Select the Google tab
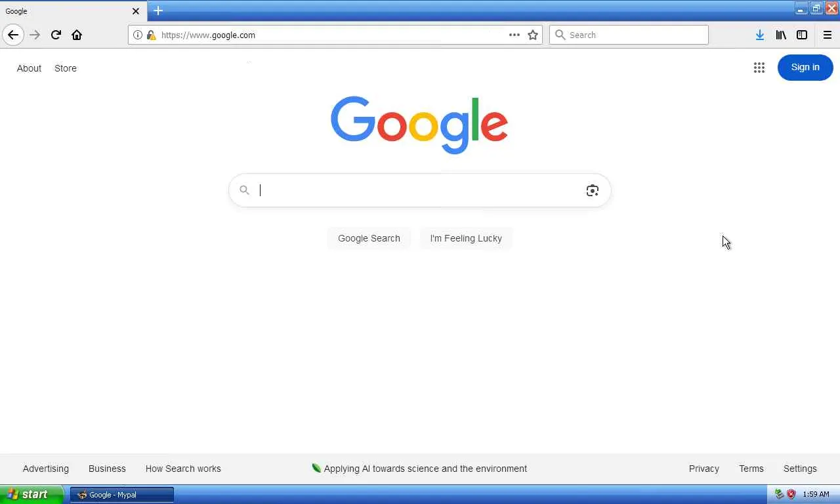The height and width of the screenshot is (504, 840). (x=73, y=11)
